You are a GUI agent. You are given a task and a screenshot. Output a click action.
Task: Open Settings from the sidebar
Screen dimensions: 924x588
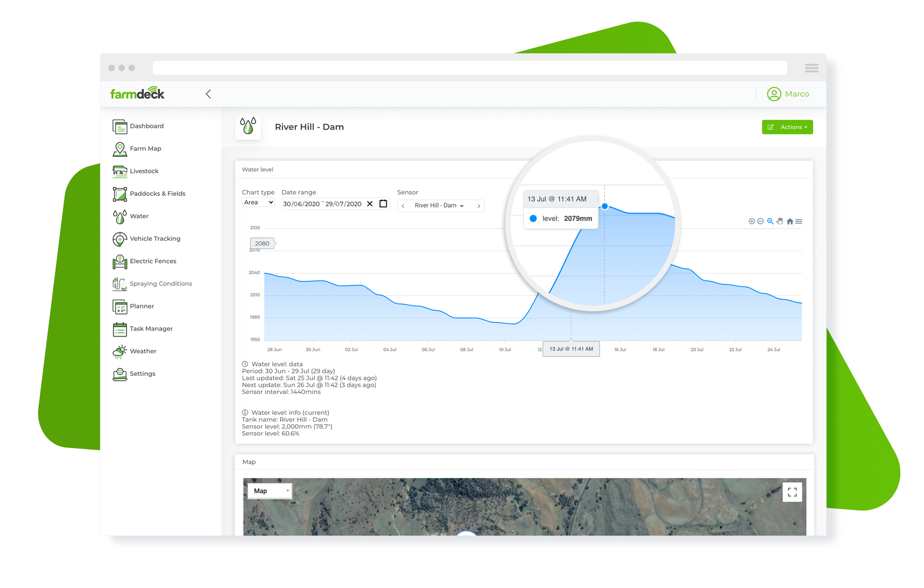(143, 373)
